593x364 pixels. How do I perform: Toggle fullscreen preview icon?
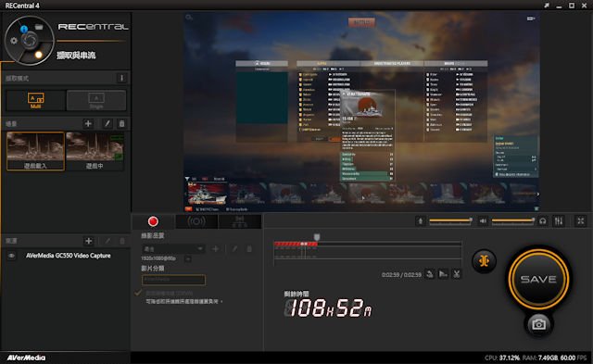tap(581, 221)
